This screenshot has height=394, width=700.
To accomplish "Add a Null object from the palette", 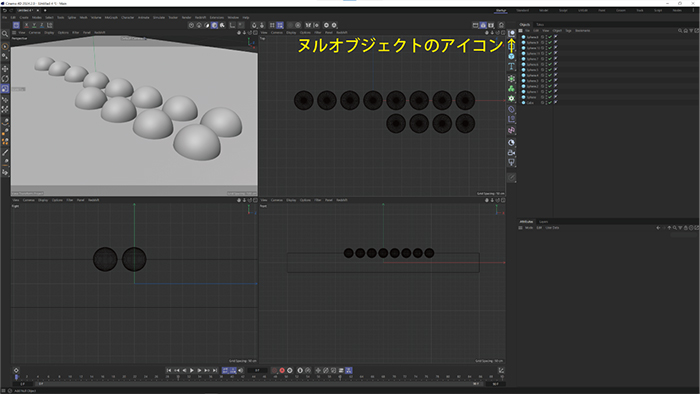I will tap(511, 33).
